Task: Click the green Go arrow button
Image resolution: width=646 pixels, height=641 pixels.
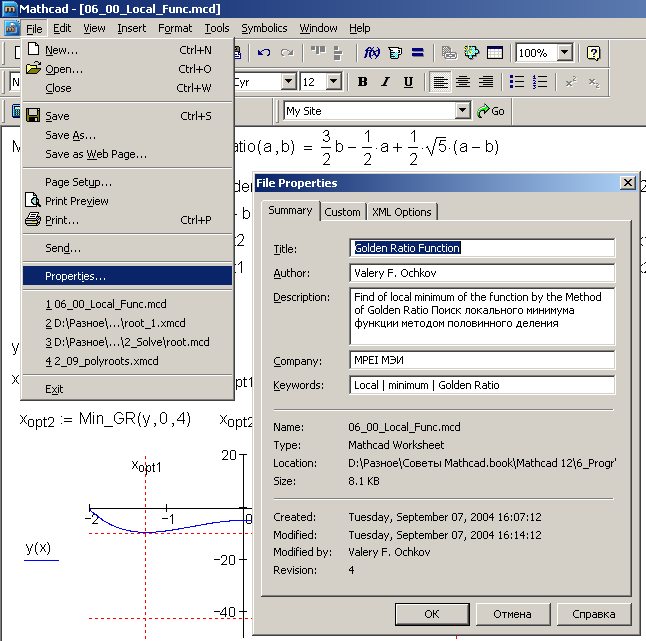Action: 491,111
